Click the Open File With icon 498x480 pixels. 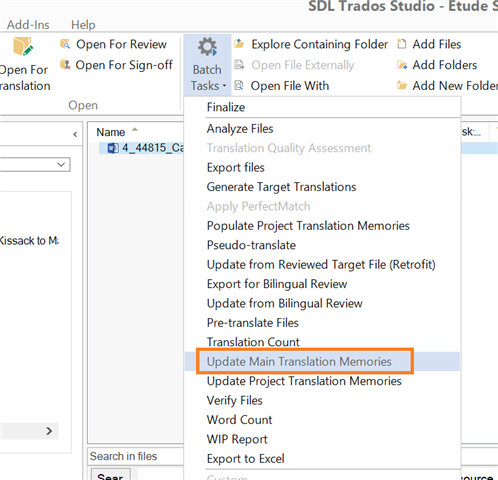pyautogui.click(x=239, y=86)
